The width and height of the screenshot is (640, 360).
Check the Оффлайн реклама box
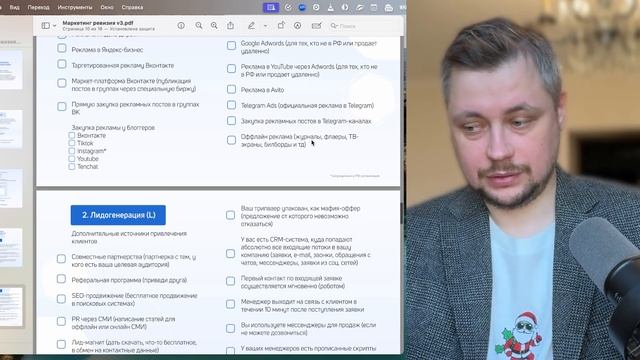coord(231,140)
